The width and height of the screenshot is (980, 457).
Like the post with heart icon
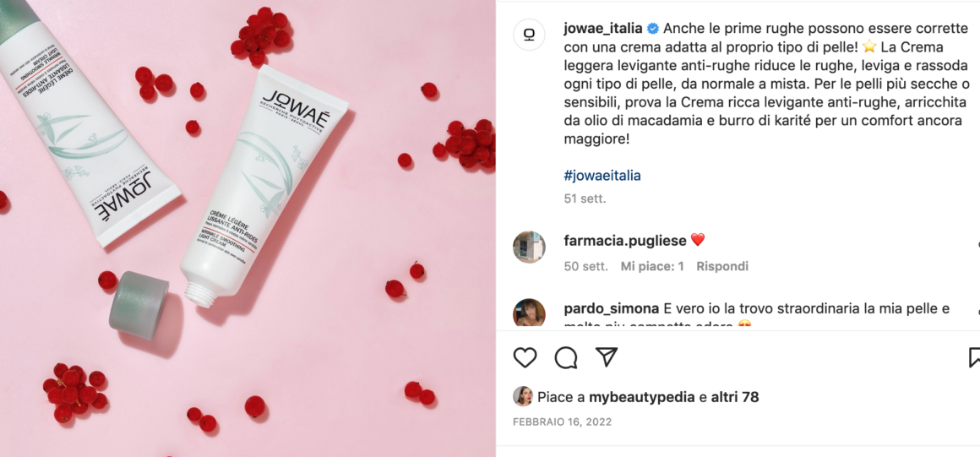(x=525, y=357)
